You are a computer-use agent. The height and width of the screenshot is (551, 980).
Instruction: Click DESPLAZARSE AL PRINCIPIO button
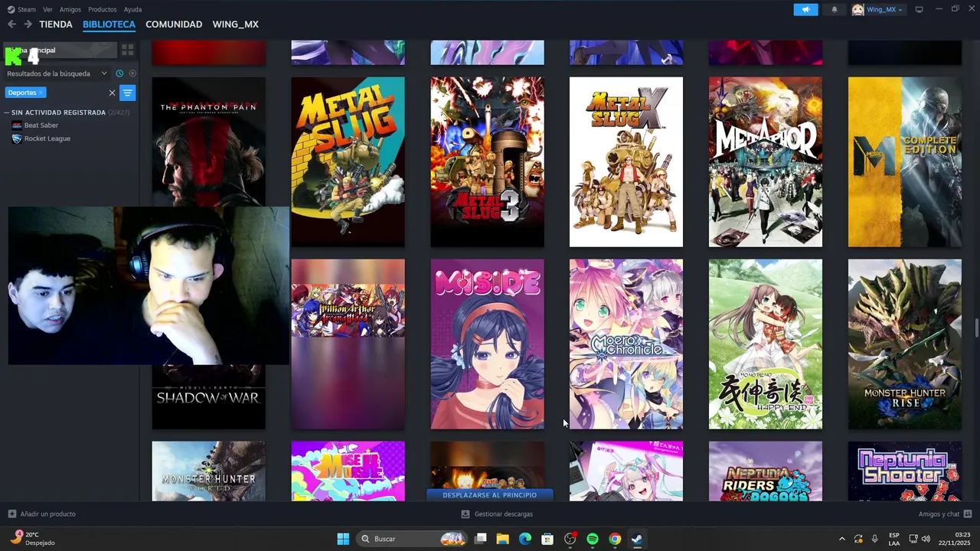pos(489,495)
